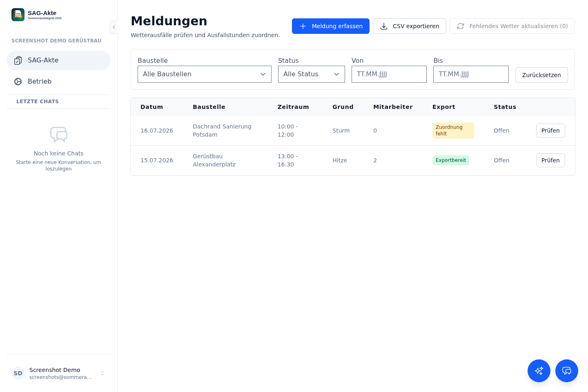Click the refresh icon for weather update
Screen dimensions: 588x392
461,26
